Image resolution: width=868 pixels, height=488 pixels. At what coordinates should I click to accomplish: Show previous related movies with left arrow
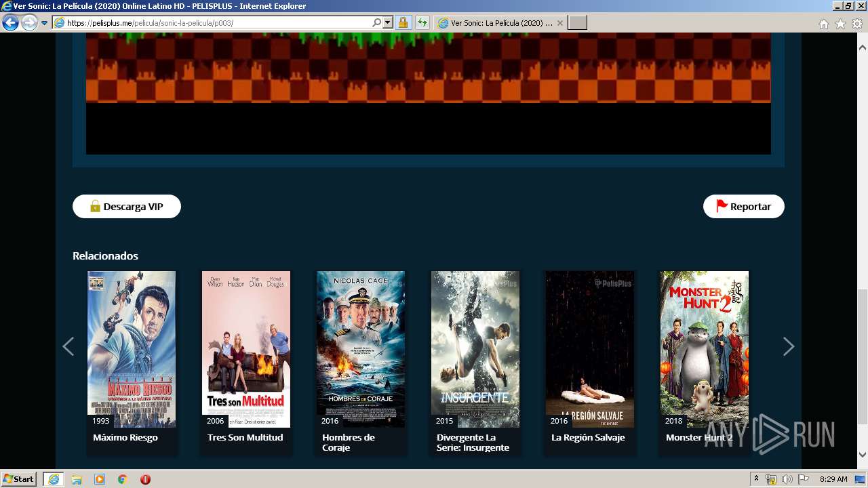pos(68,346)
